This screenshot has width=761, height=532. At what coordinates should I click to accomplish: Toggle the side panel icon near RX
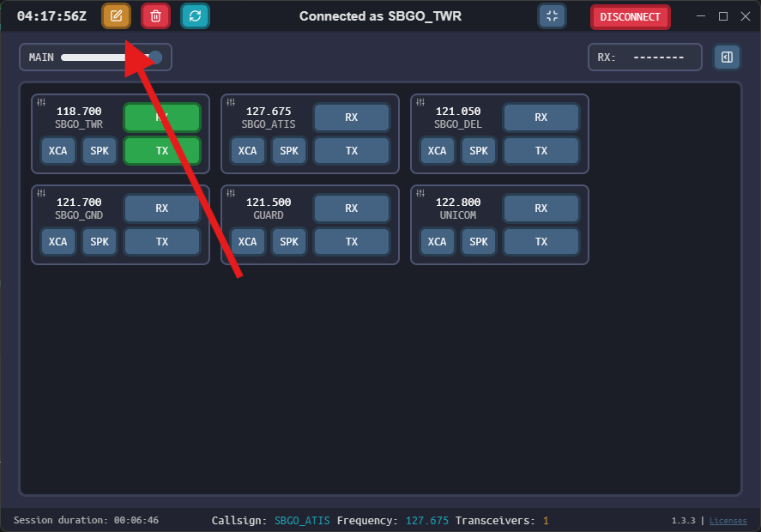pos(727,57)
